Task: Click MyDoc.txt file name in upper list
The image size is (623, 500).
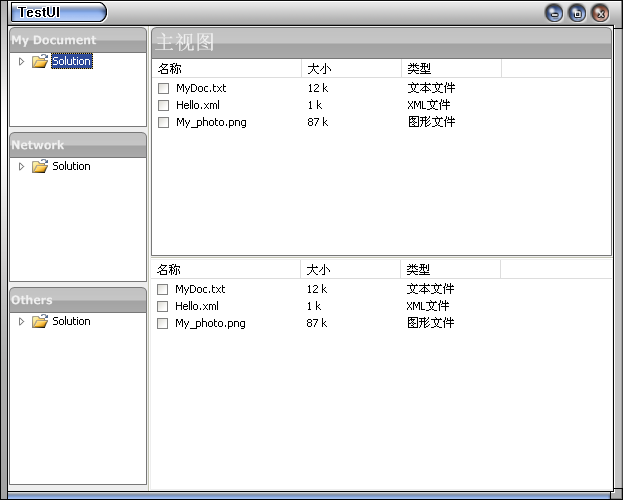Action: click(x=201, y=88)
